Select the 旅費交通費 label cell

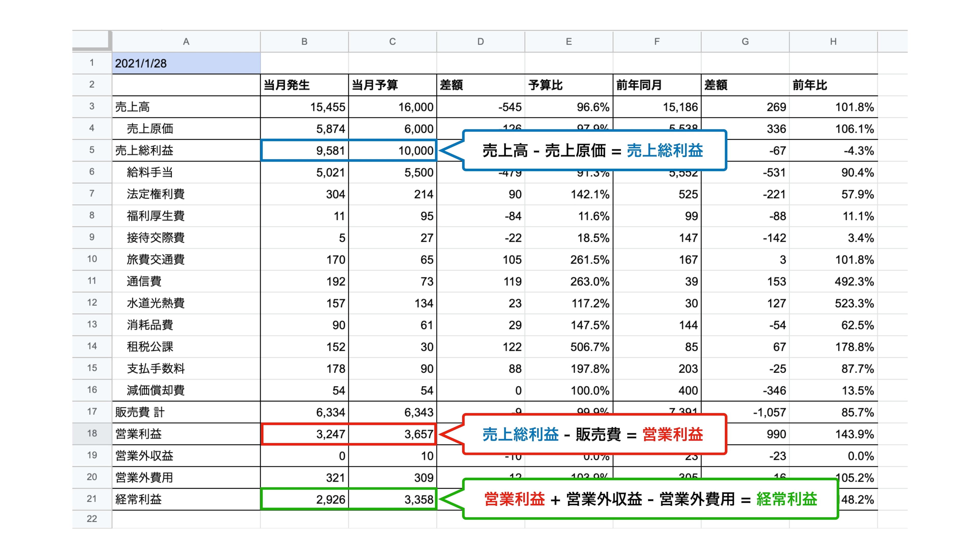(x=186, y=259)
